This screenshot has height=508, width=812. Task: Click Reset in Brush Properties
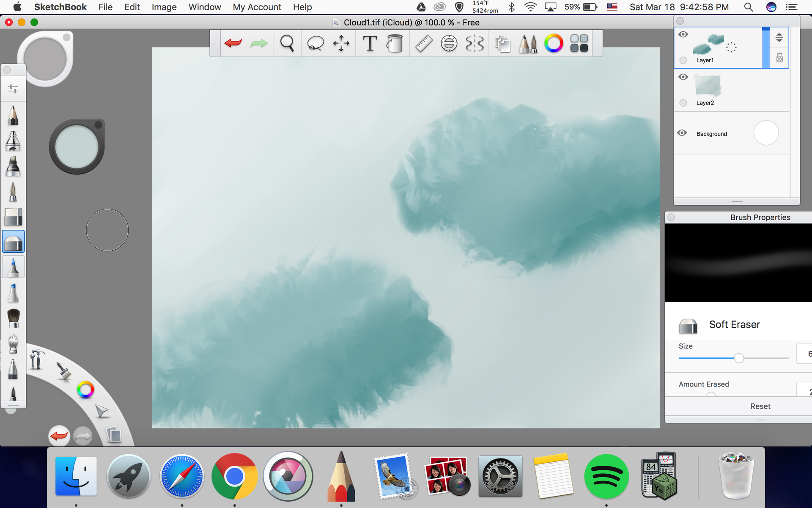click(x=760, y=406)
